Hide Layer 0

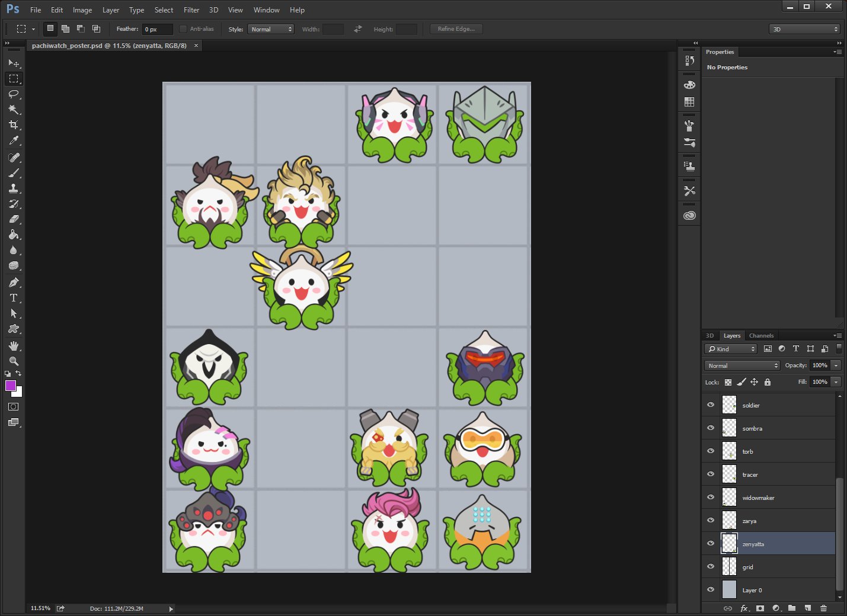[711, 590]
